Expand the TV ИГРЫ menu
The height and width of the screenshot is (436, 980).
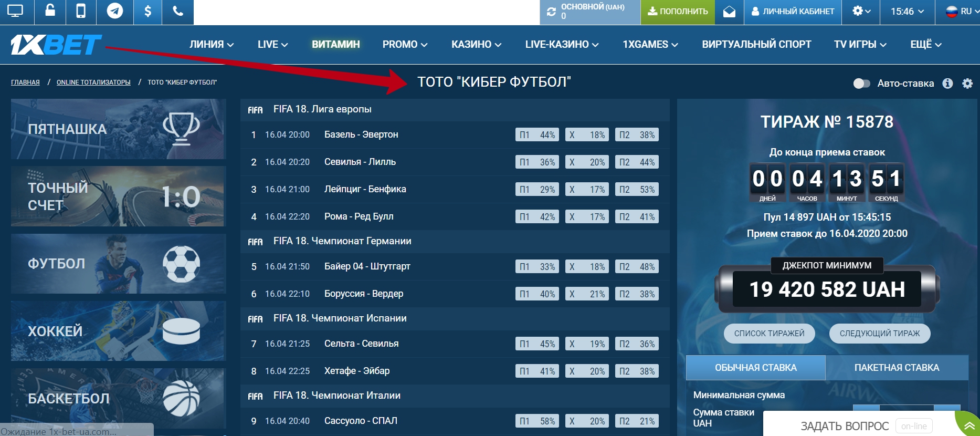[860, 45]
